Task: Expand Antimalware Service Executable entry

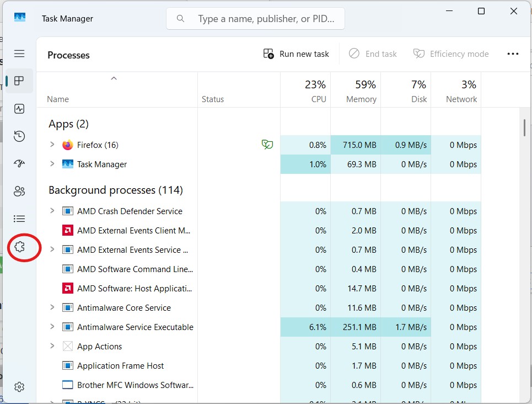Action: [x=52, y=327]
